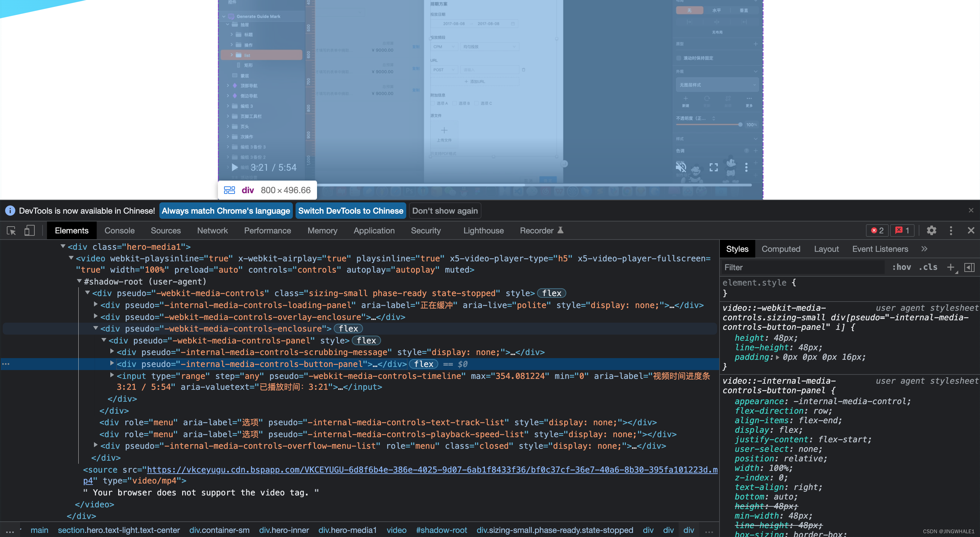Click Switch DevTools to Chinese button

coord(350,211)
